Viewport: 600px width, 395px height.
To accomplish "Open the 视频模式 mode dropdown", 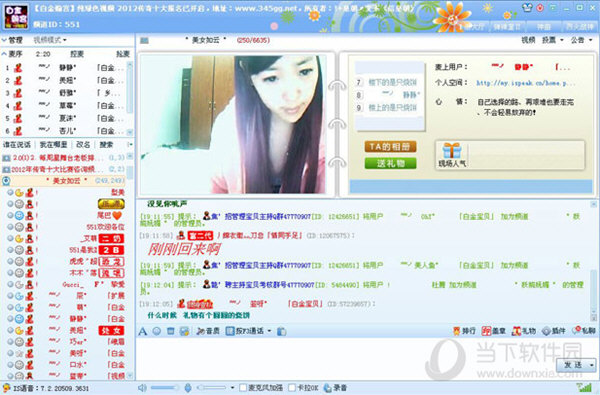I will point(50,40).
